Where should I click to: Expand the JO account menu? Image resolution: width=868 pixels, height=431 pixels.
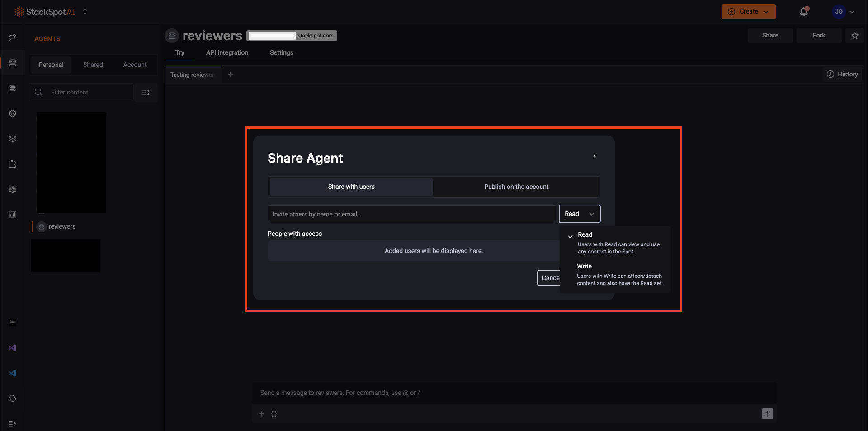pyautogui.click(x=843, y=12)
